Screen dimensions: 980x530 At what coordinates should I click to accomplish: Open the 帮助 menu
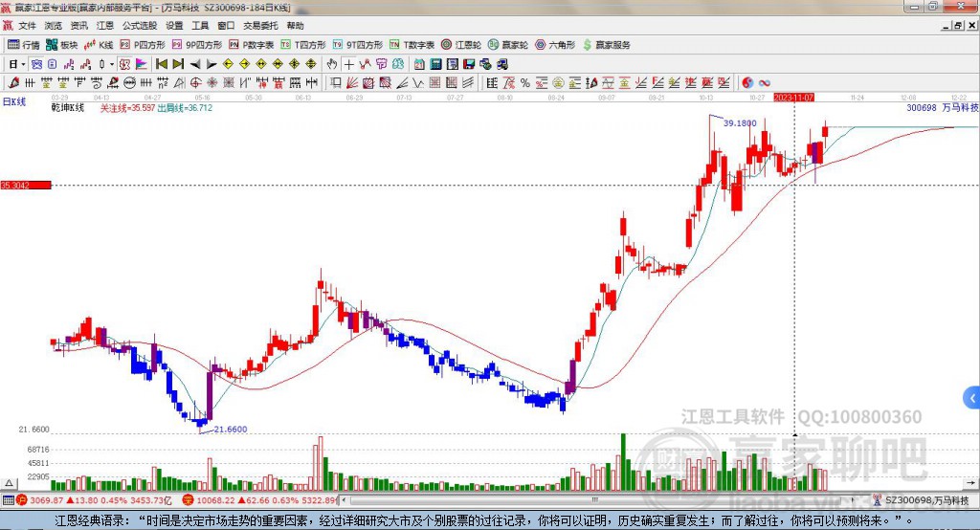(295, 26)
